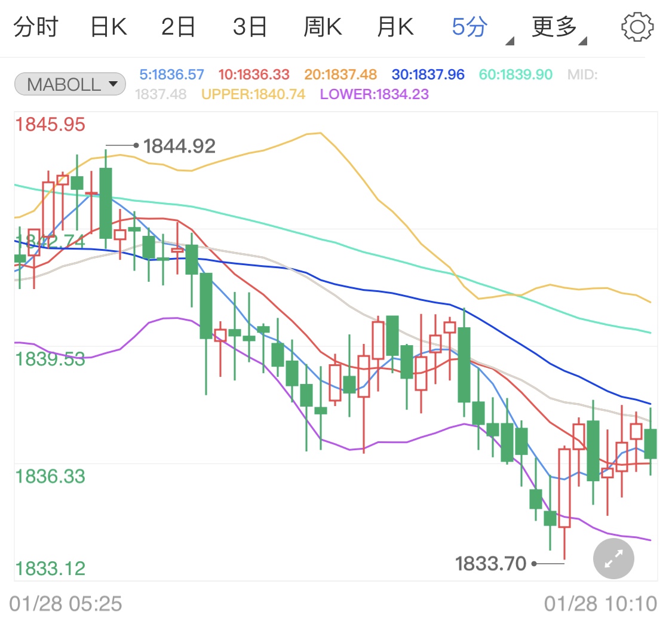Click the 1839.53 price axis label
This screenshot has width=672, height=627.
[x=50, y=359]
